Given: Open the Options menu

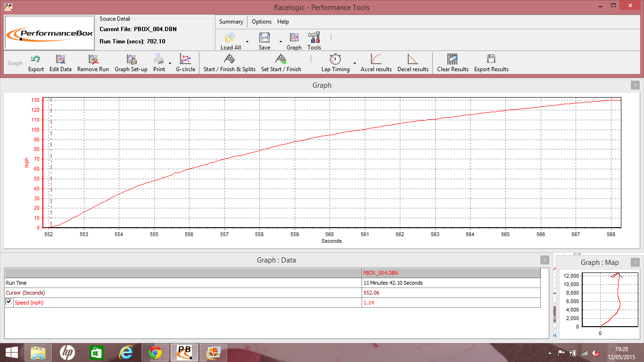Looking at the screenshot, I should [x=261, y=22].
